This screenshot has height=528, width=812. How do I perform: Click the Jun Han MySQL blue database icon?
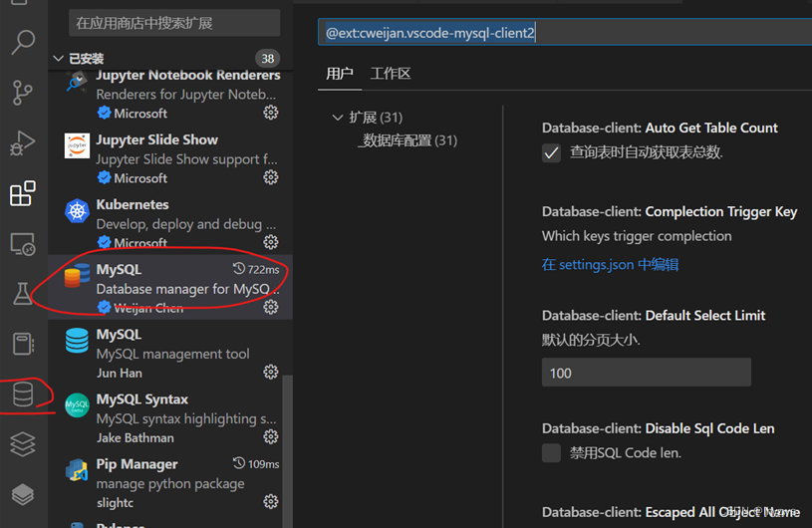coord(77,341)
